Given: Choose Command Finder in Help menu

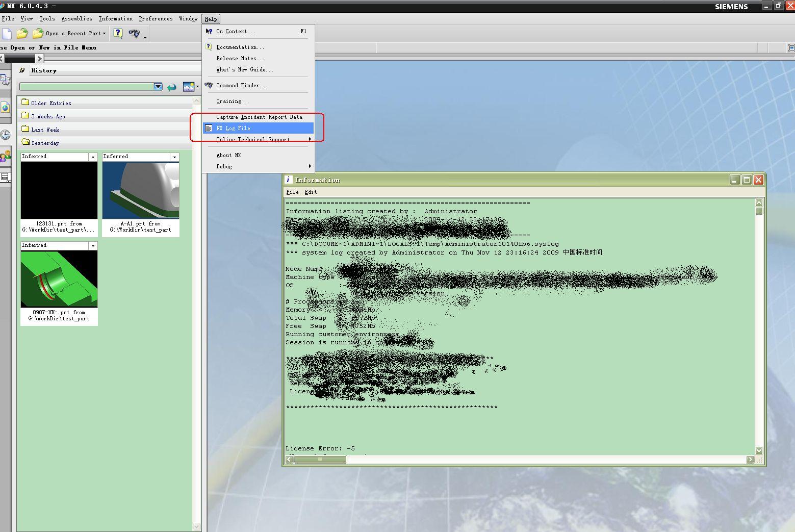Looking at the screenshot, I should pos(258,85).
